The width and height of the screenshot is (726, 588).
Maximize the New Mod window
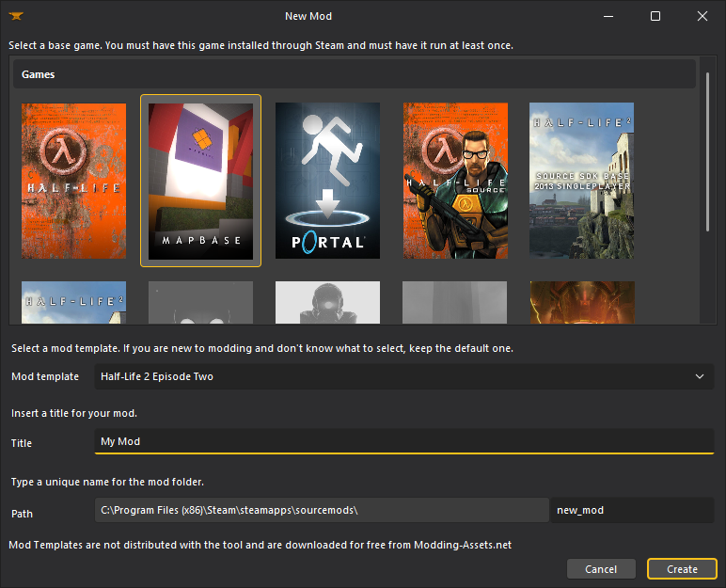pos(655,16)
